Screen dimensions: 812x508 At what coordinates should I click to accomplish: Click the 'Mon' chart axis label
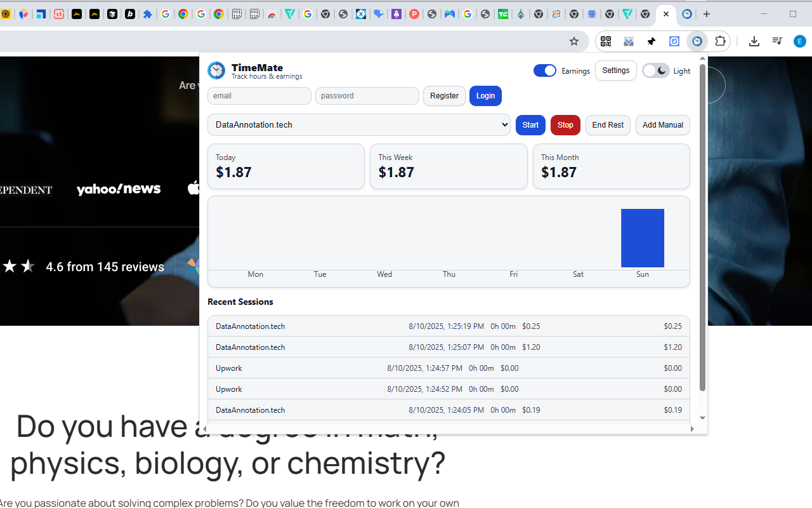coord(256,274)
